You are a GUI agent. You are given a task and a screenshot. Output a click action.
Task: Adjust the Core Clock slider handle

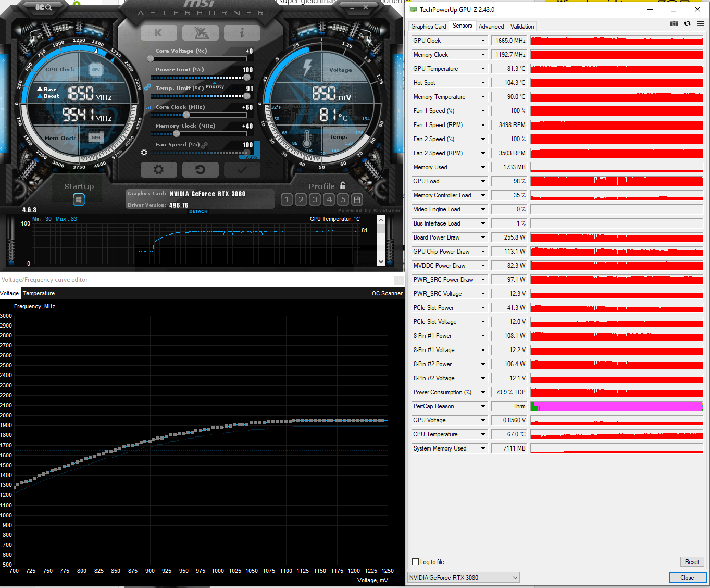click(x=186, y=115)
